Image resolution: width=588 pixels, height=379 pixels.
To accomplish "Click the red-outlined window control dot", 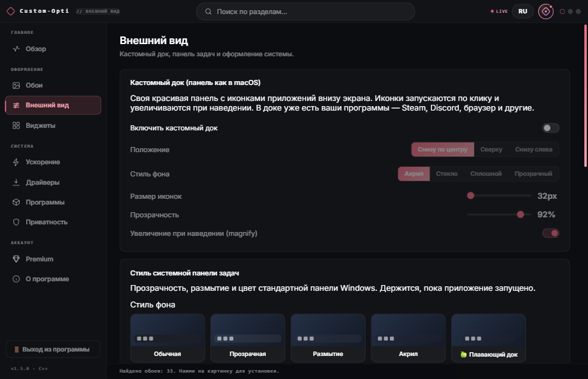I will tap(562, 12).
